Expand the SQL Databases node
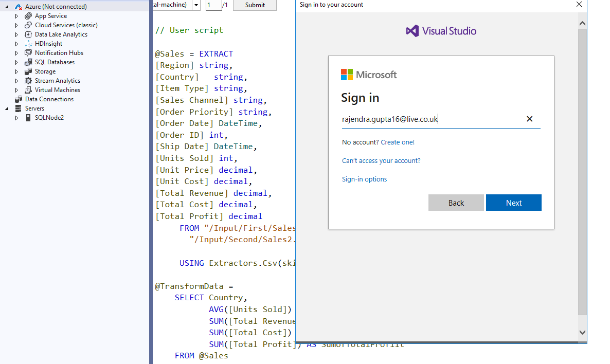Viewport: 610px width, 364px height. (16, 62)
